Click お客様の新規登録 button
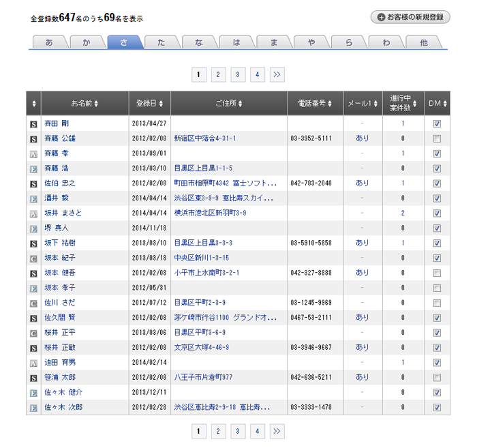Viewport: 477px width, 448px height. coord(410,17)
